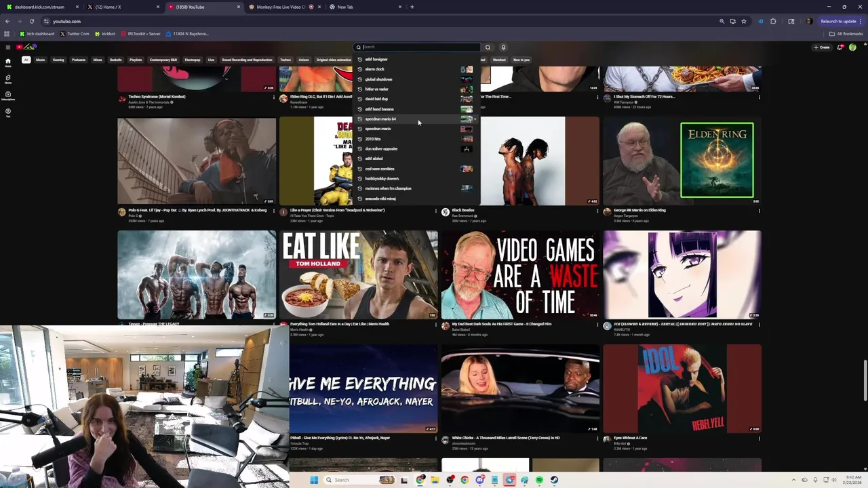Open the Windows Start menu
The height and width of the screenshot is (488, 868).
[314, 480]
